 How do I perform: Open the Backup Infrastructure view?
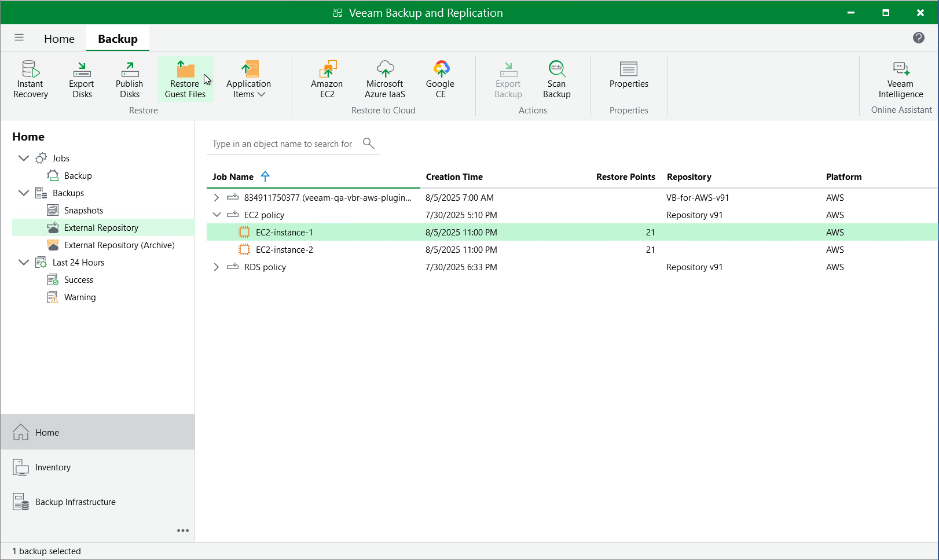(x=75, y=502)
